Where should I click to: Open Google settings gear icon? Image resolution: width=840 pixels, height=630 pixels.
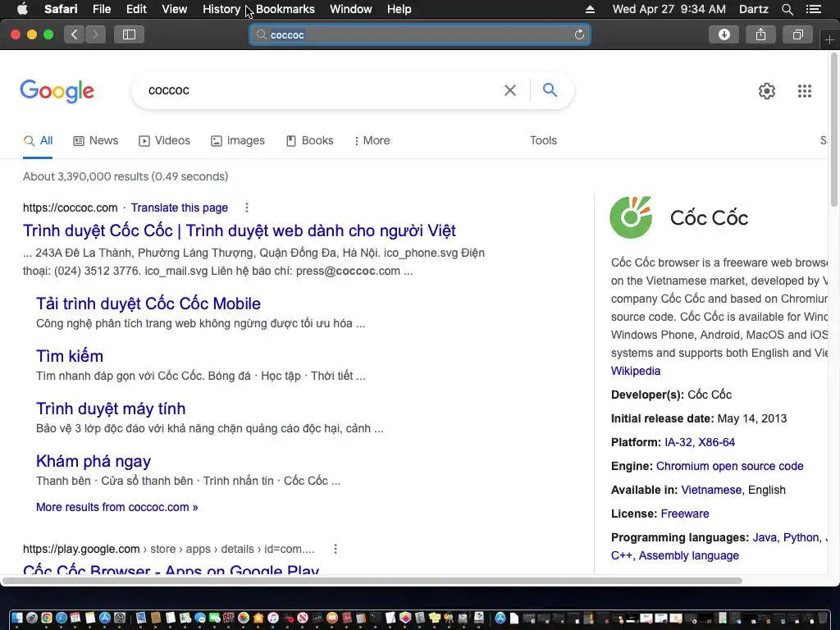767,91
